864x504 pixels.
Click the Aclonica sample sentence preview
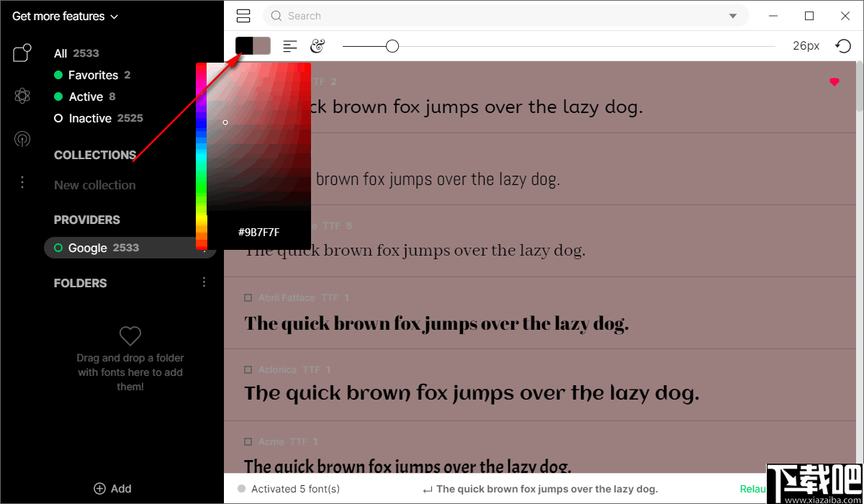[472, 394]
